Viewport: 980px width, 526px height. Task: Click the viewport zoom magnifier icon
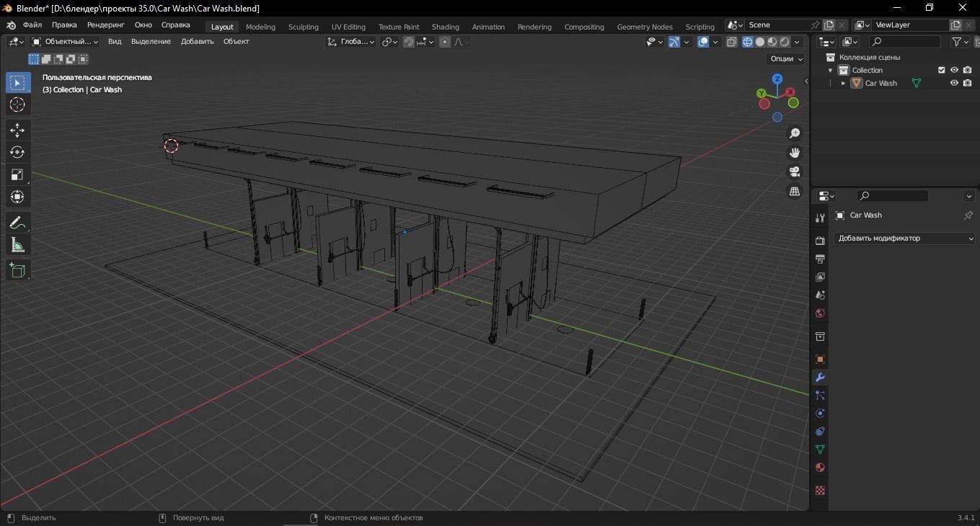(x=795, y=133)
